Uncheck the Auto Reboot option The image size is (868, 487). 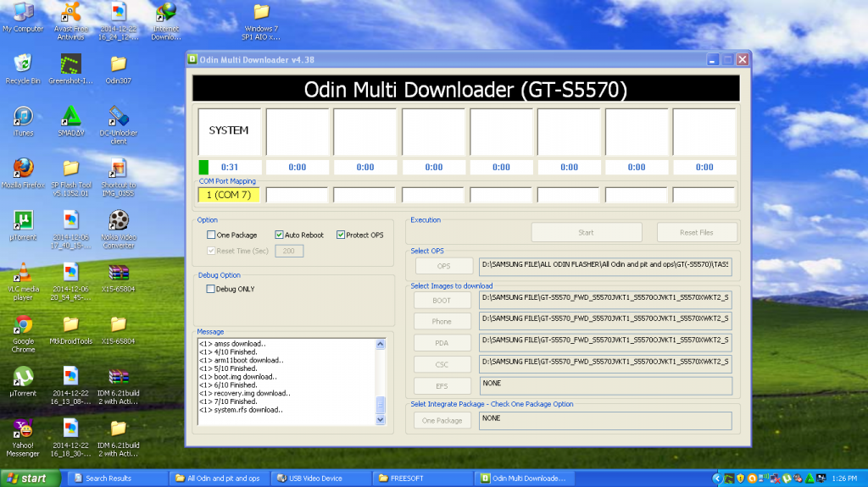click(x=279, y=235)
